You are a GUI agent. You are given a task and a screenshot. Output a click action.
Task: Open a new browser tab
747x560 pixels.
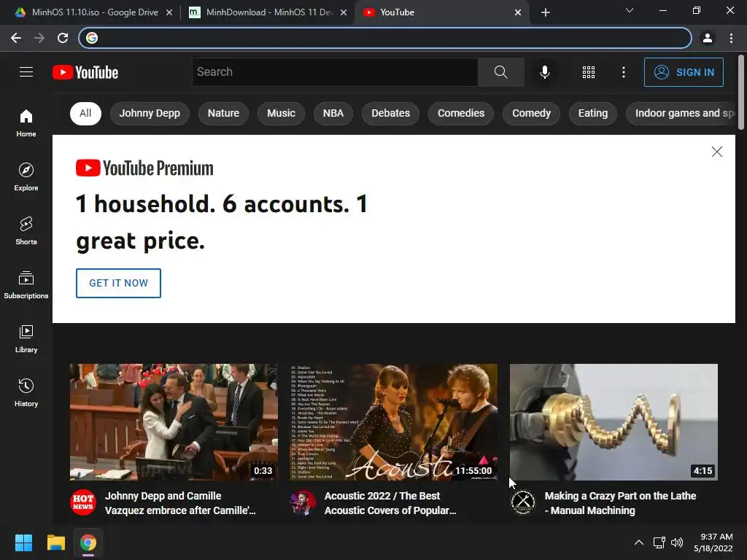coord(546,12)
